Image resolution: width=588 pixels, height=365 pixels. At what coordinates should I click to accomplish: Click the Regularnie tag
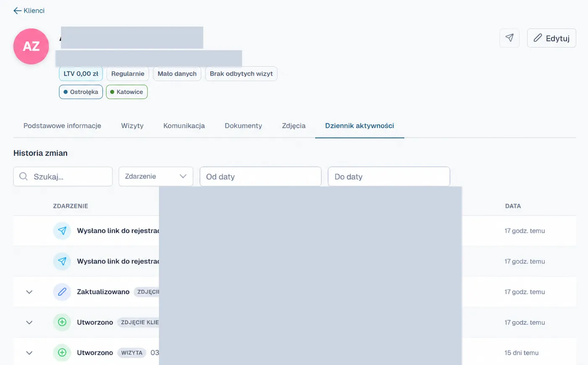click(128, 73)
